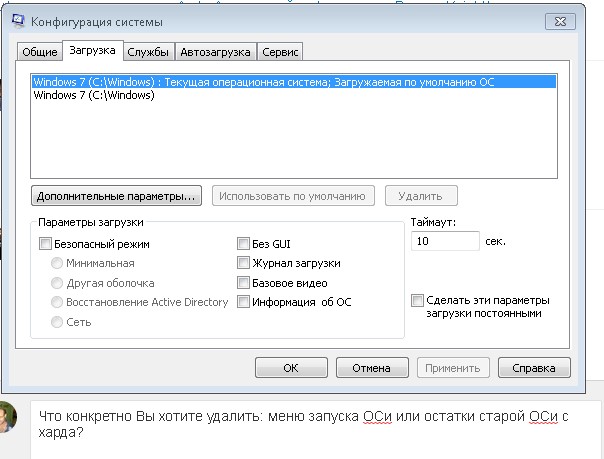Open help with Справка button
This screenshot has height=459, width=604.
point(534,368)
